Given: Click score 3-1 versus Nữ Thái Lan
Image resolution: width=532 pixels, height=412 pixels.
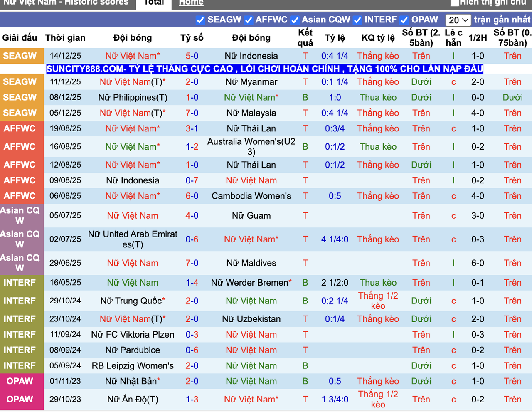Looking at the screenshot, I should (192, 129).
